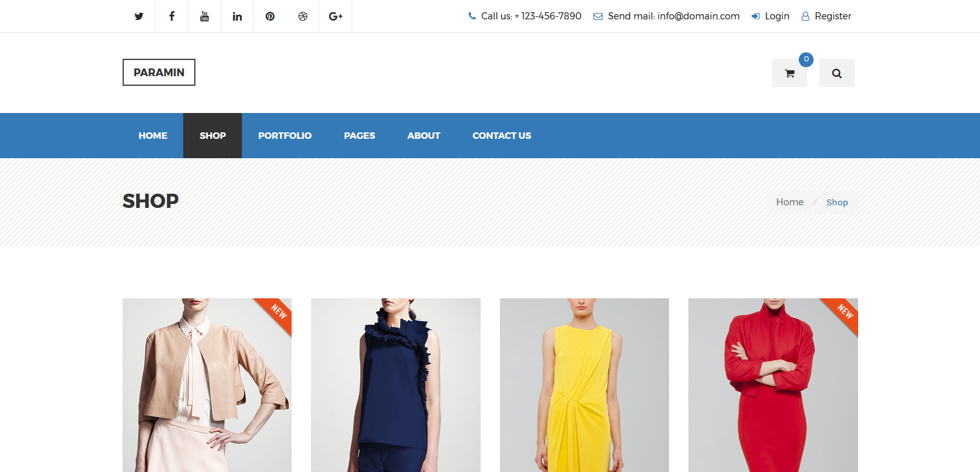
Task: Open the LinkedIn social link
Action: point(237,16)
